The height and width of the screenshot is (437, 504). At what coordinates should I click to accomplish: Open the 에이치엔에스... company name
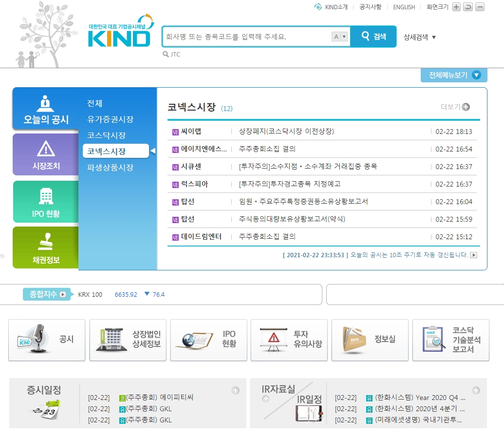click(x=204, y=149)
